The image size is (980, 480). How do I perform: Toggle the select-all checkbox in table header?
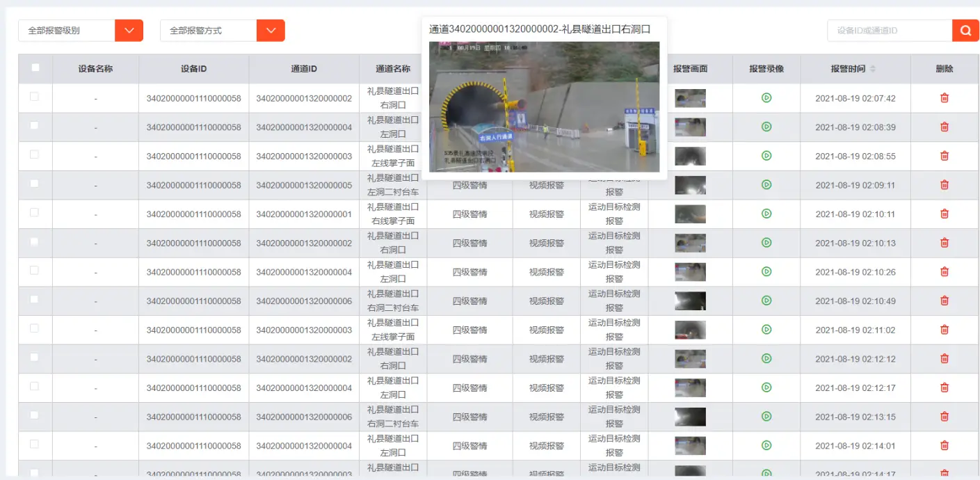[x=35, y=67]
